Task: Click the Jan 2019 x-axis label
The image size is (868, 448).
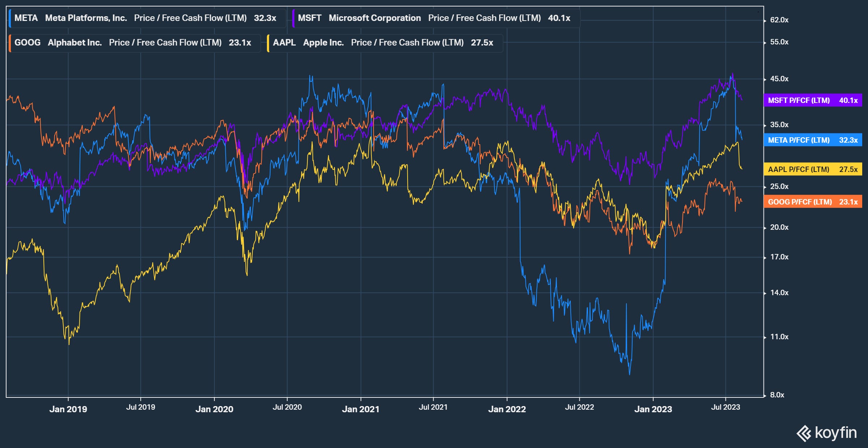Action: click(68, 409)
